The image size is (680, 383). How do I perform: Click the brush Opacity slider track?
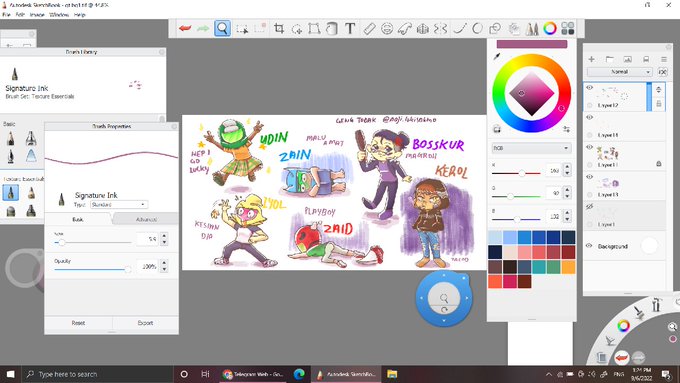pyautogui.click(x=93, y=269)
